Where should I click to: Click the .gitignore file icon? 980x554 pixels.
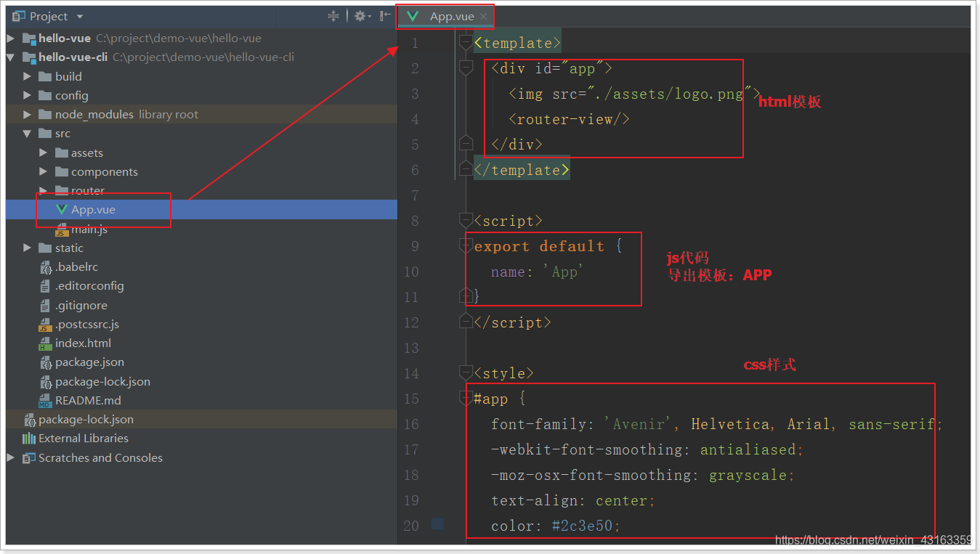(46, 305)
